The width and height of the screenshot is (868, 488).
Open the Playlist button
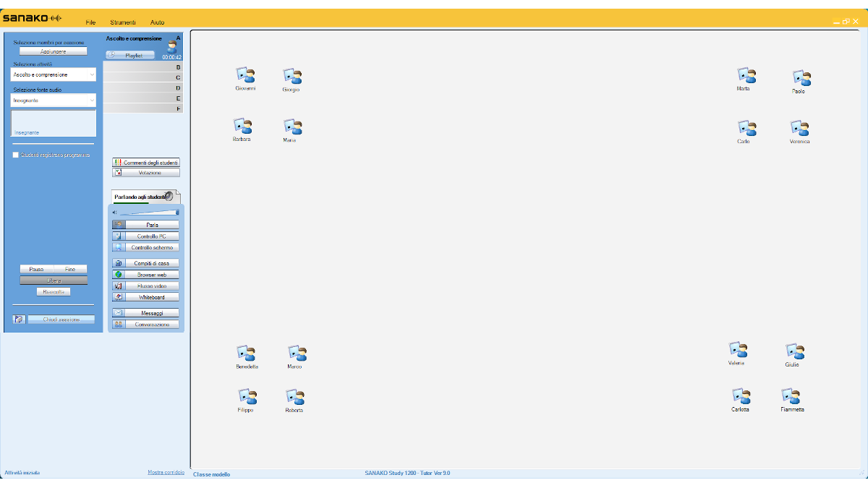click(x=130, y=55)
